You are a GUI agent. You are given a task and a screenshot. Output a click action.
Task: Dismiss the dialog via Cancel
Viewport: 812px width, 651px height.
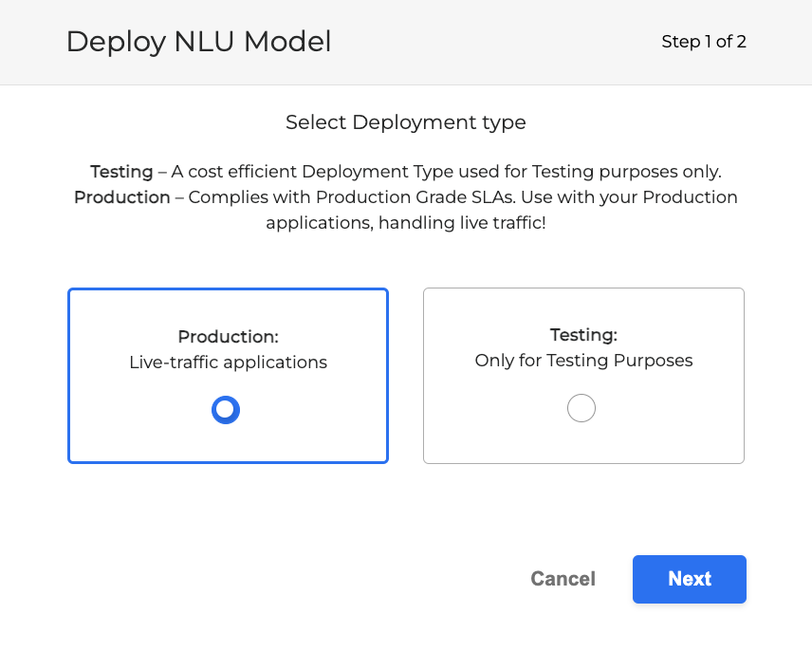point(563,579)
